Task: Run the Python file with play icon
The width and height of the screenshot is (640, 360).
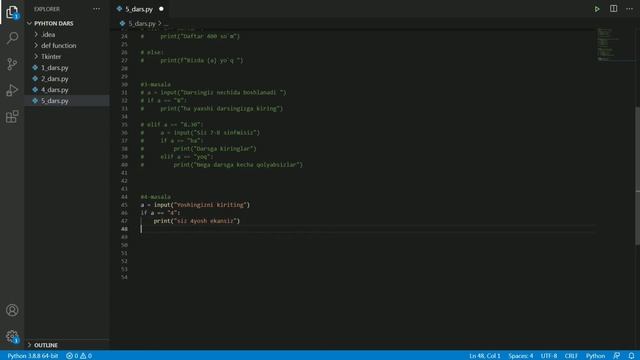Action: [x=597, y=9]
